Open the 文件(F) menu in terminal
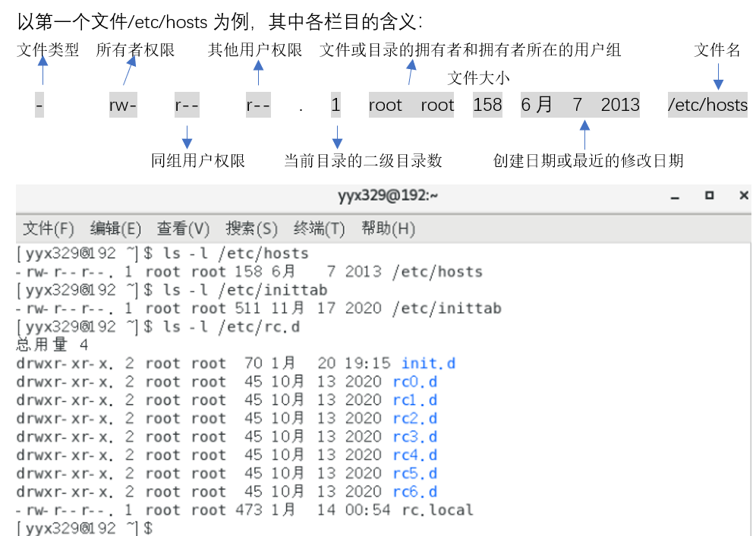This screenshot has width=756, height=536. [x=49, y=229]
